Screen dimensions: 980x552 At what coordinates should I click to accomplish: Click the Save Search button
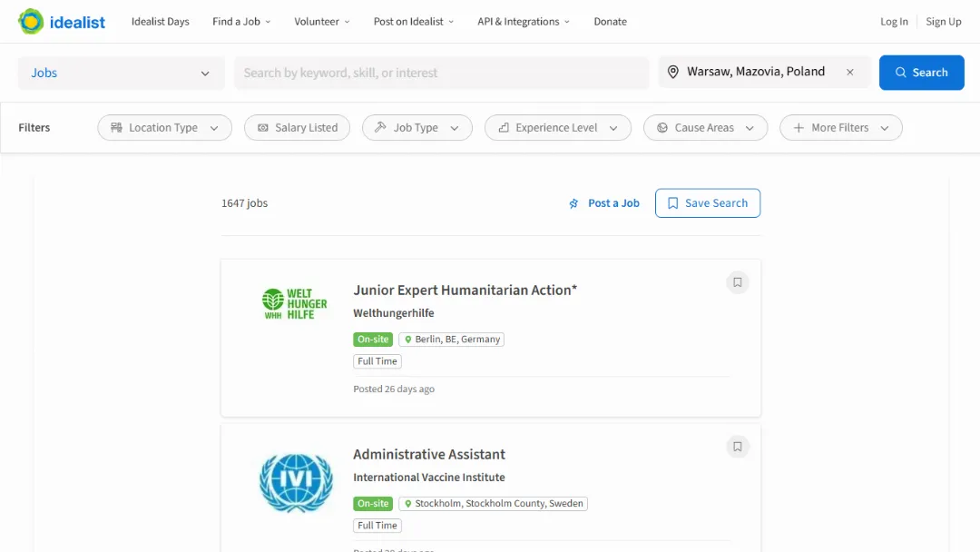[708, 202]
